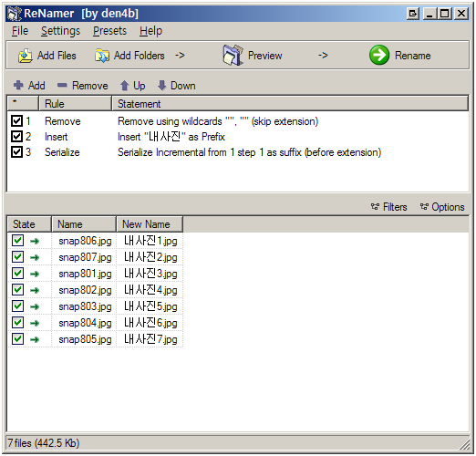Click the green Rename arrow icon
Image resolution: width=476 pixels, height=456 pixels.
379,55
